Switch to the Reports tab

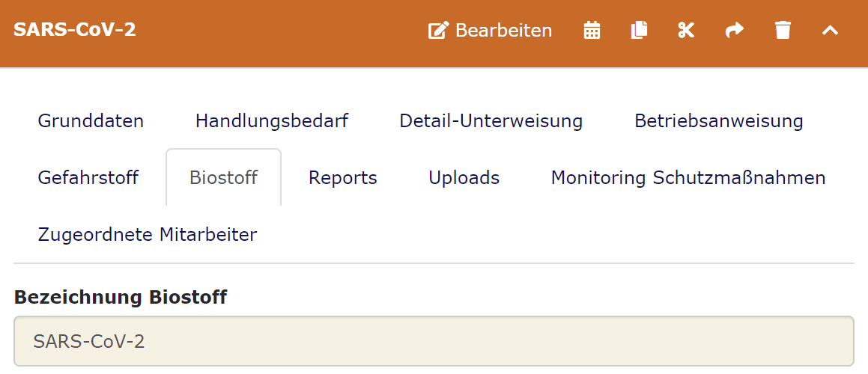pos(343,178)
